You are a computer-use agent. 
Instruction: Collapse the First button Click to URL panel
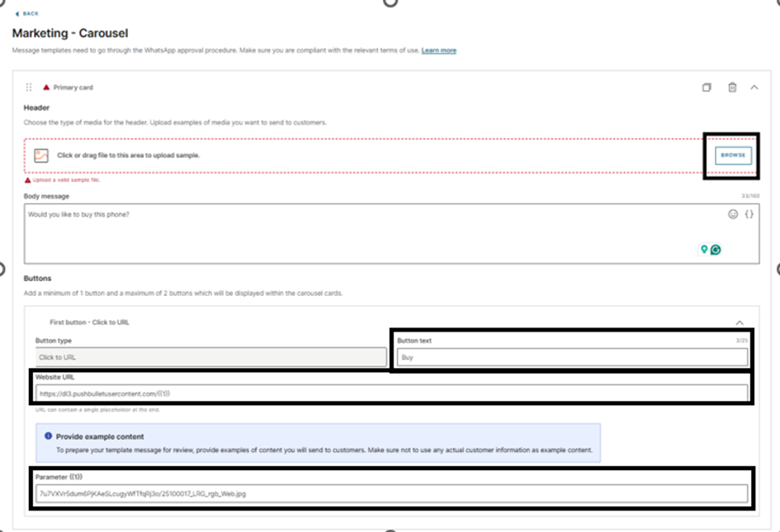[x=740, y=322]
